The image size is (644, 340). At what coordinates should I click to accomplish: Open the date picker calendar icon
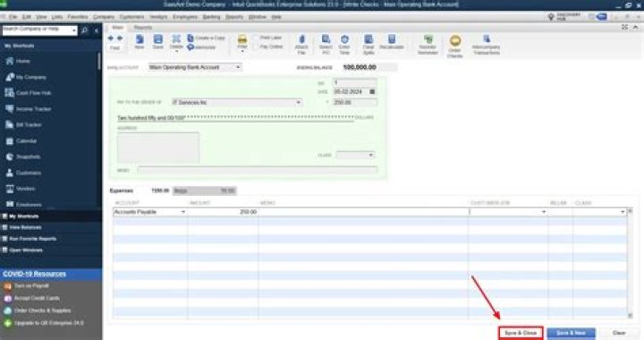(x=372, y=92)
